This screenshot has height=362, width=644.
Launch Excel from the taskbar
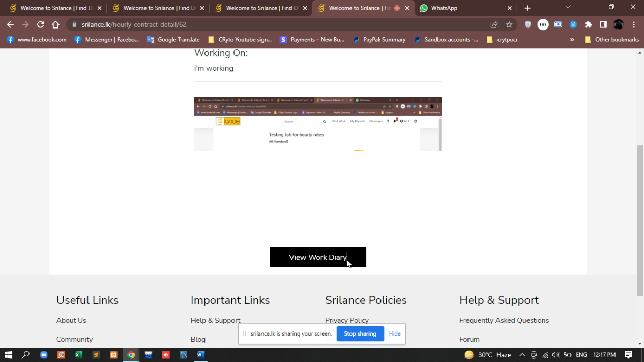[x=78, y=355]
